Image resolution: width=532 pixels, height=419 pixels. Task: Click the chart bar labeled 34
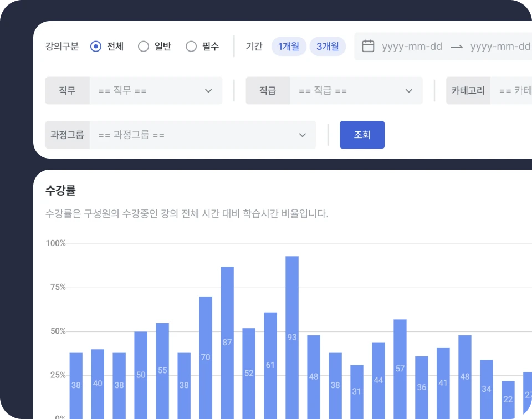coord(487,389)
